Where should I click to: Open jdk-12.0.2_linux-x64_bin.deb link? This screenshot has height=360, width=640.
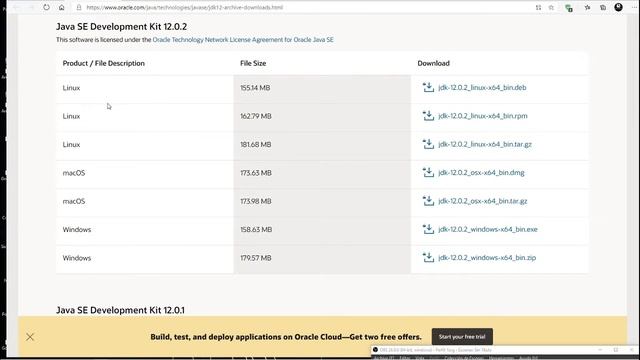point(482,87)
